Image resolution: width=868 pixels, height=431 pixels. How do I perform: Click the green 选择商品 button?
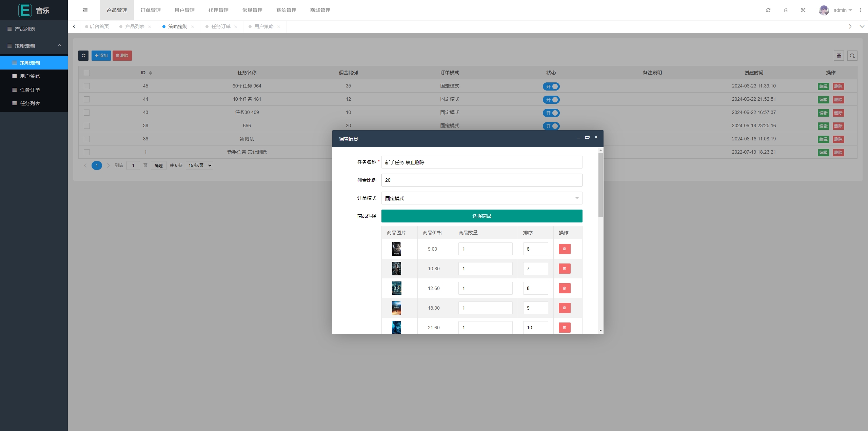pyautogui.click(x=481, y=216)
